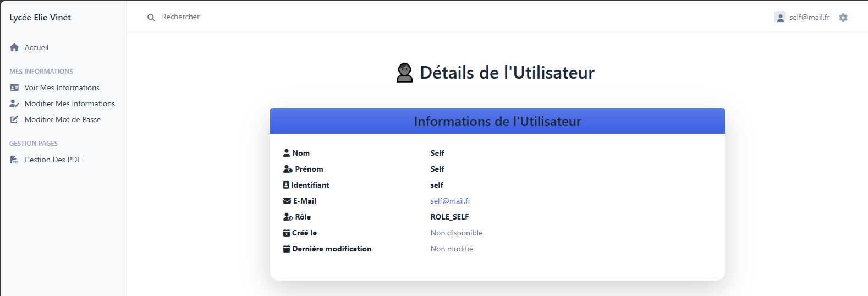Screen dimensions: 868x296
Task: Open Voir Mes Informations in the sidebar
Action: pos(62,87)
